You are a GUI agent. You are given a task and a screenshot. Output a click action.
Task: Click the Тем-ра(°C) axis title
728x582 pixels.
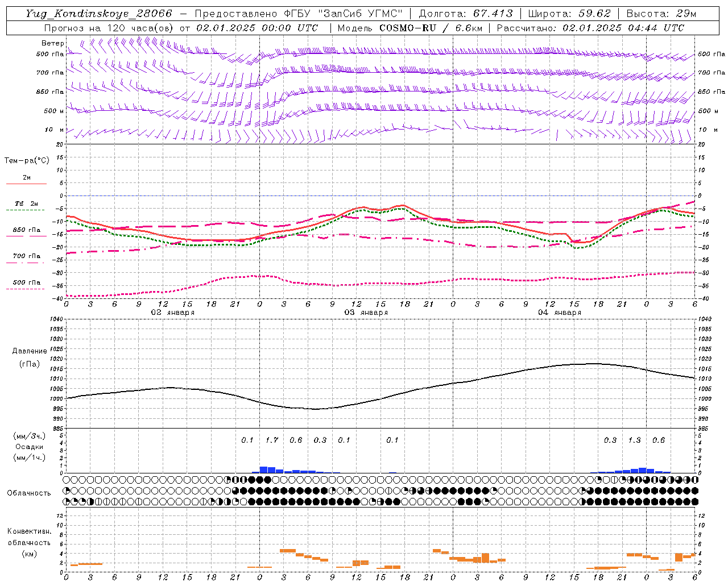click(27, 161)
